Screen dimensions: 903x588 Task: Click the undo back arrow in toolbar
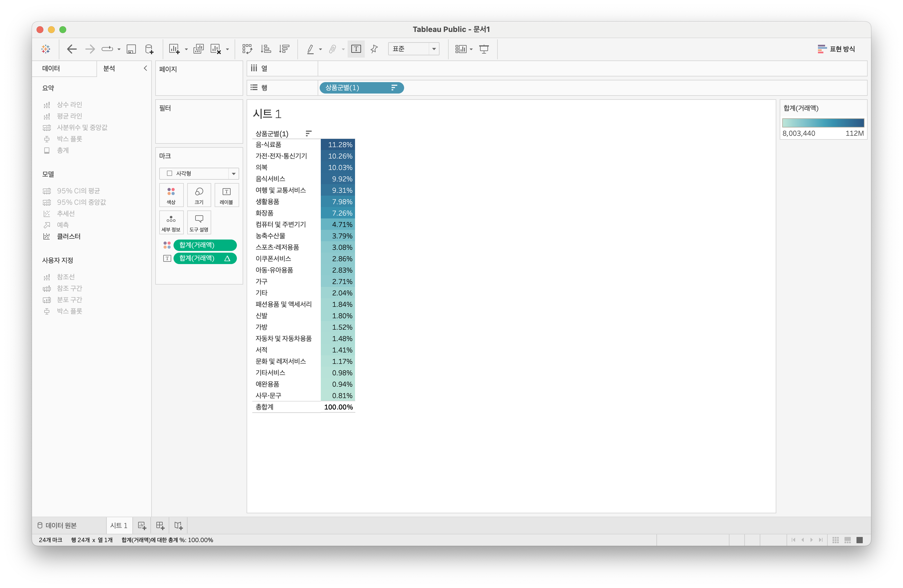72,49
